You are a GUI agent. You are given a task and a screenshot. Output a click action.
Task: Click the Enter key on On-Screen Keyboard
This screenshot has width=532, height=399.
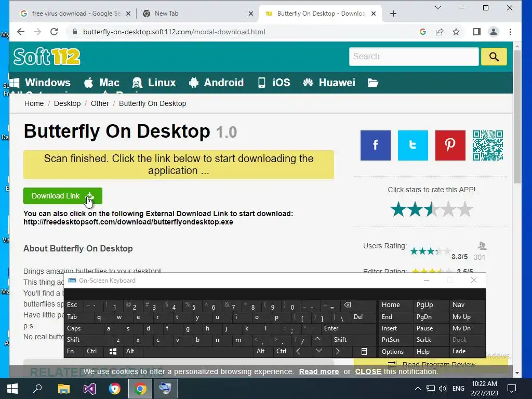(x=348, y=328)
